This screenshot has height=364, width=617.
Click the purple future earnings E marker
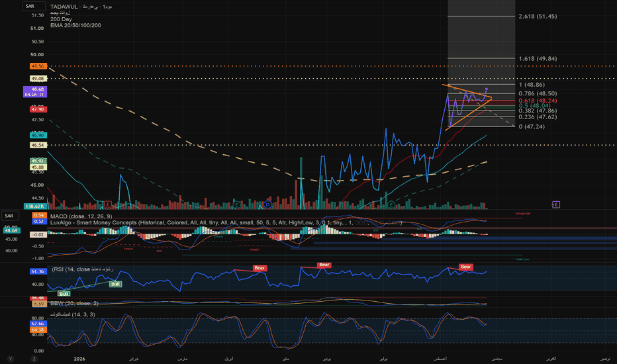coord(555,205)
